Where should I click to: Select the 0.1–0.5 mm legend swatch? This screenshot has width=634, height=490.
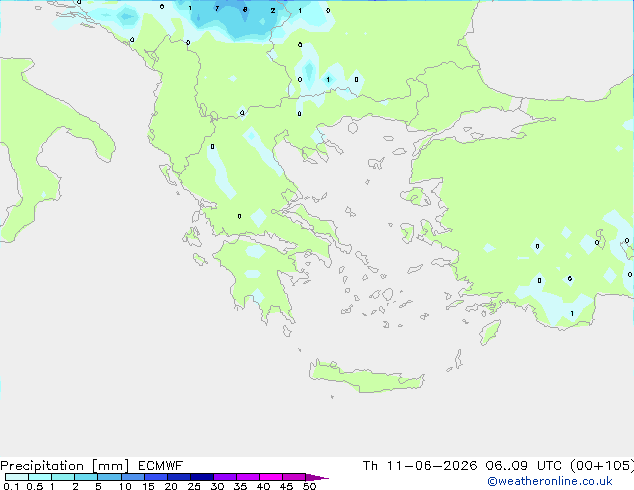pyautogui.click(x=17, y=477)
